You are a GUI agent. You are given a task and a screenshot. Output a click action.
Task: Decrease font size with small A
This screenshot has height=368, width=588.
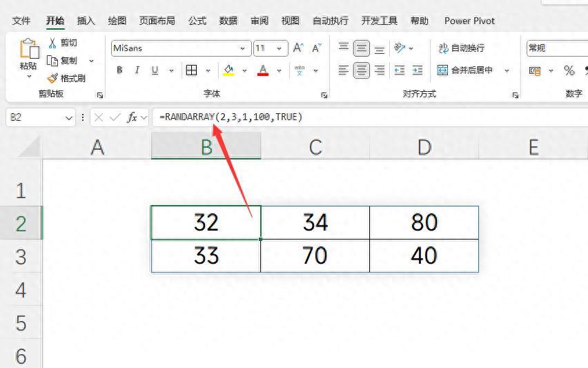pos(317,48)
